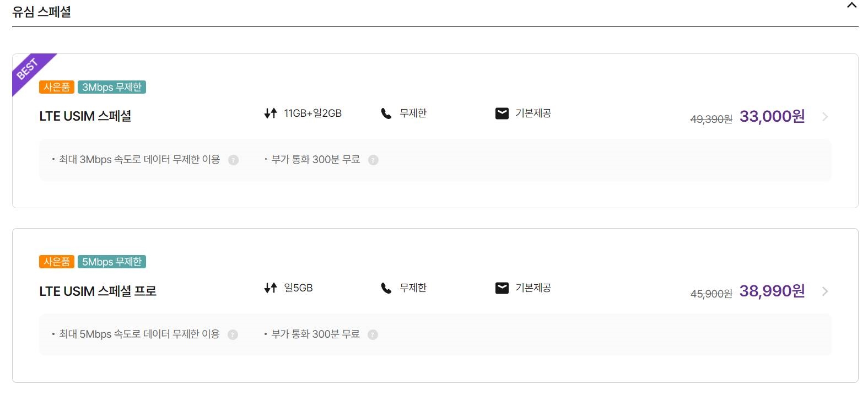
Task: Click the data arrows icon beside 일5GB
Action: pos(269,287)
